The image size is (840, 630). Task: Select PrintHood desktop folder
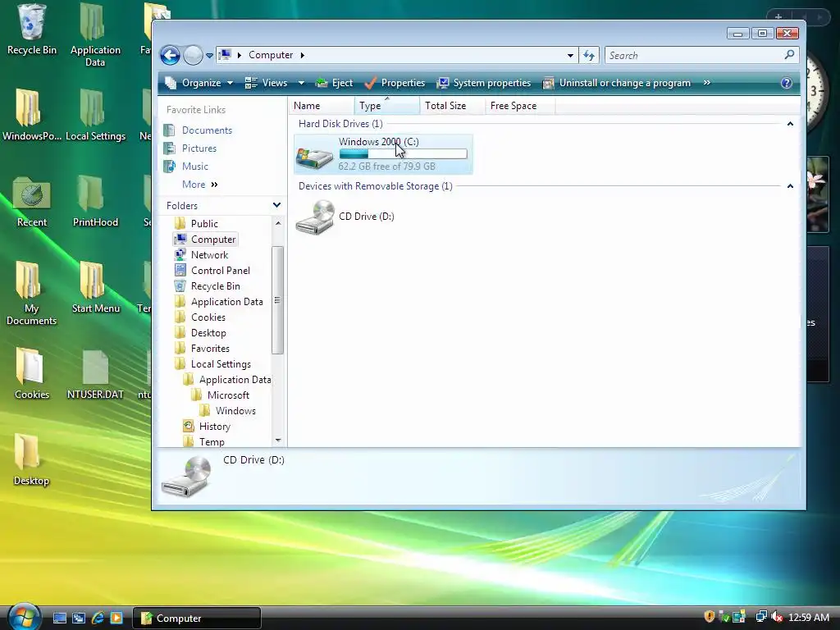point(95,202)
